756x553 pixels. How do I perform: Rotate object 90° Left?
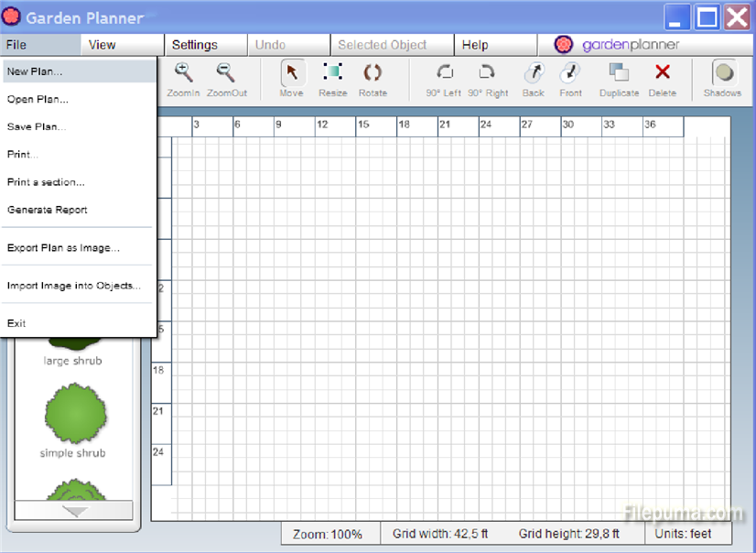[444, 74]
